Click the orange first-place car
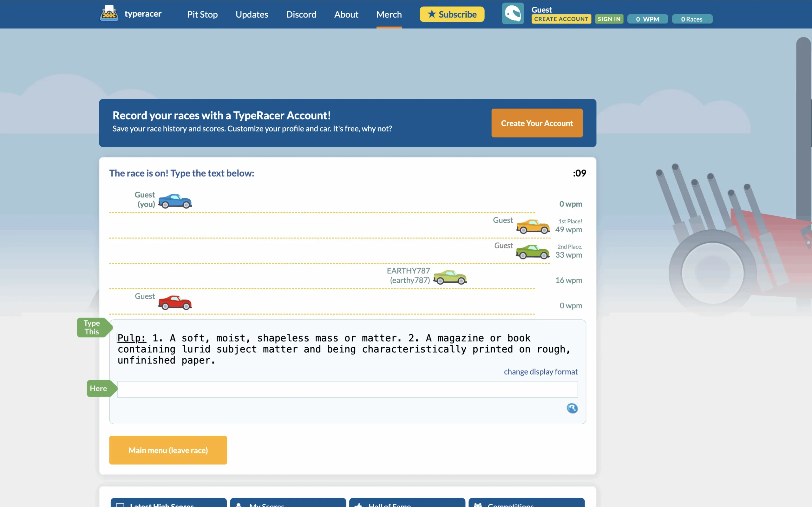The height and width of the screenshot is (507, 812). [x=533, y=226]
